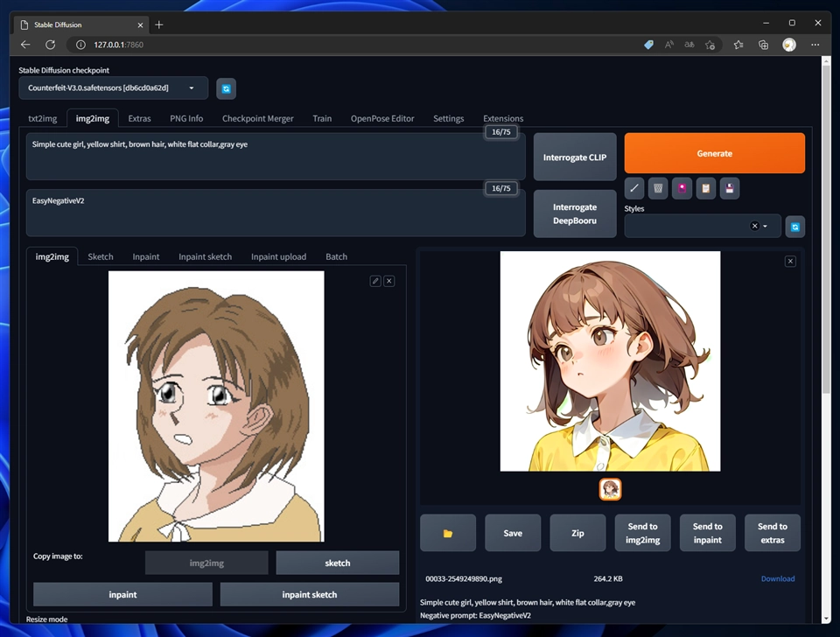Select the img2img main tab
Viewport: 840px width, 637px height.
point(92,118)
